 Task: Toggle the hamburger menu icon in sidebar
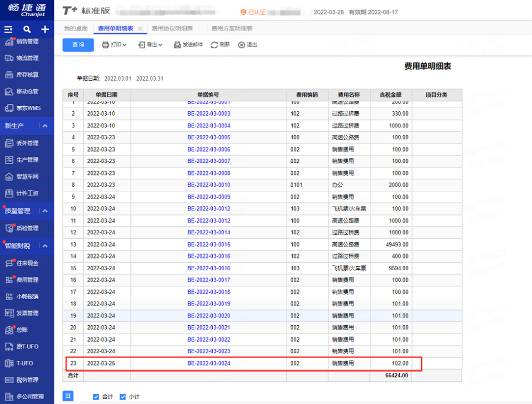(x=8, y=30)
